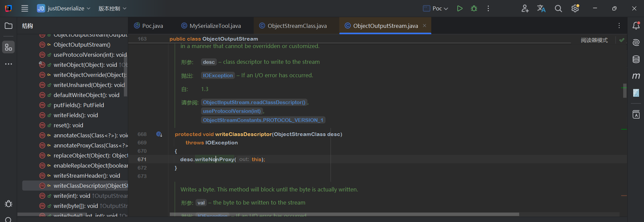
Task: Click the gutter override icon at line 668
Action: [x=159, y=134]
